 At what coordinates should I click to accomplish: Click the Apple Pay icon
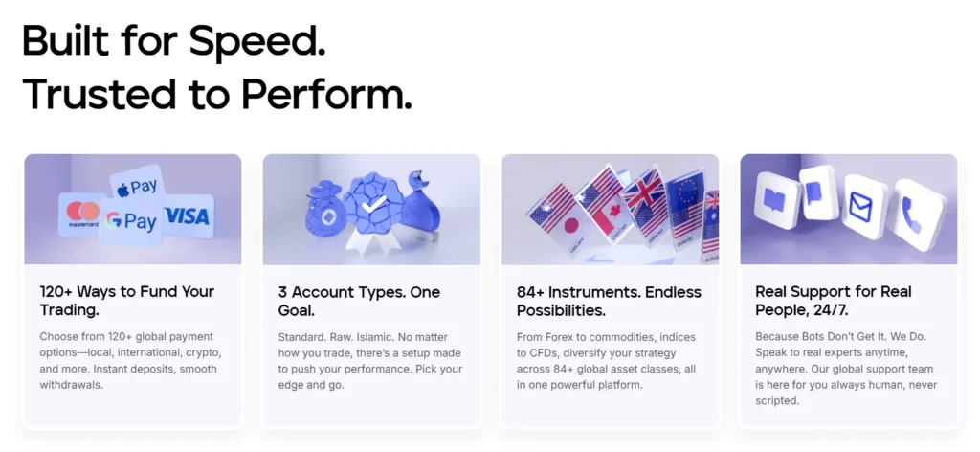pos(137,185)
